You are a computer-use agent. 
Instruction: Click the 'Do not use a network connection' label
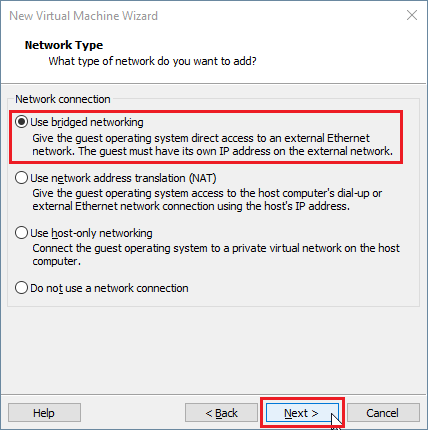109,288
